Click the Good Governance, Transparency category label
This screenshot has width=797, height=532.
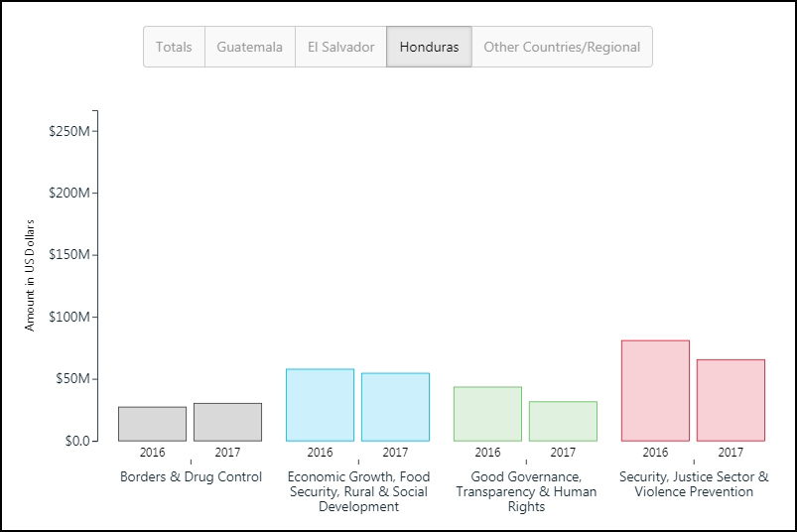pyautogui.click(x=526, y=491)
